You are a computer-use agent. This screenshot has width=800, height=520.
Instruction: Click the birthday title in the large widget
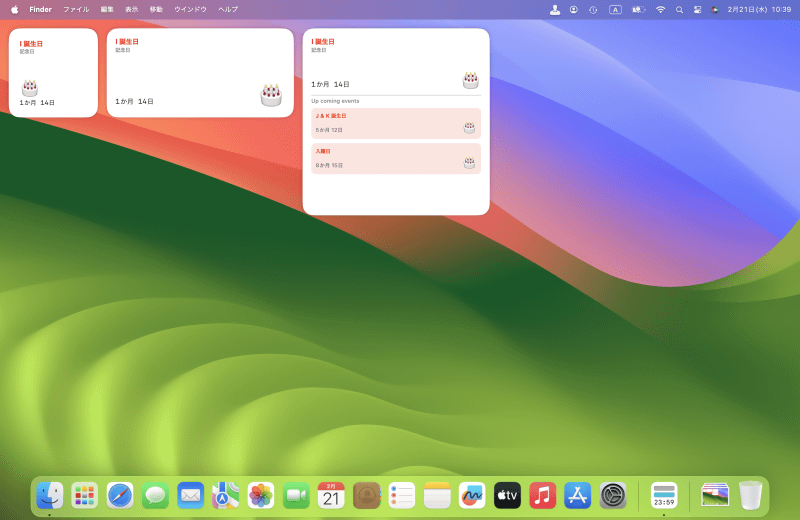[x=323, y=42]
